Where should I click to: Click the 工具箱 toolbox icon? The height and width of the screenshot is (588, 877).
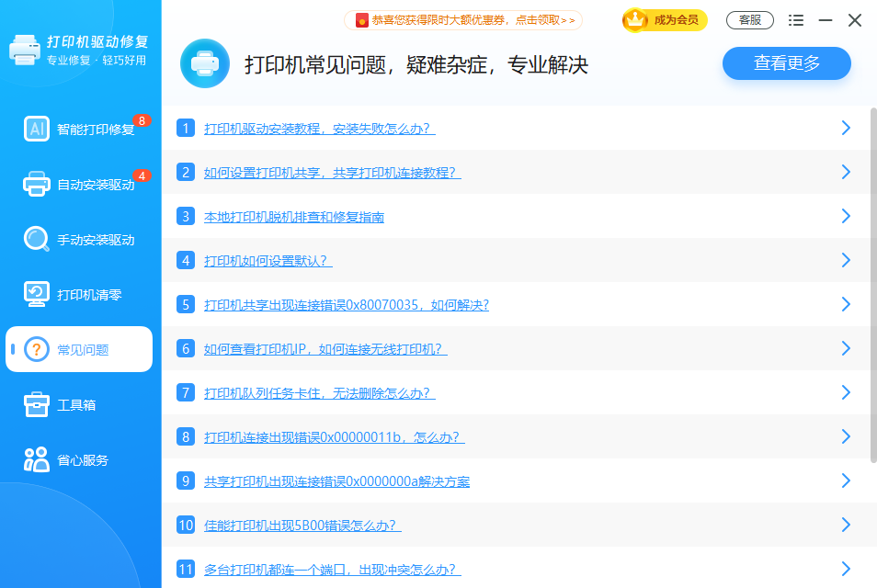[37, 405]
